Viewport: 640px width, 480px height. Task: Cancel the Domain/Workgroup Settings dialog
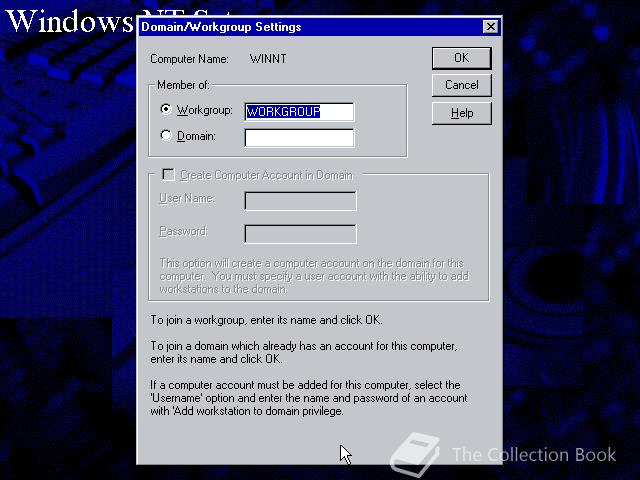pos(462,85)
